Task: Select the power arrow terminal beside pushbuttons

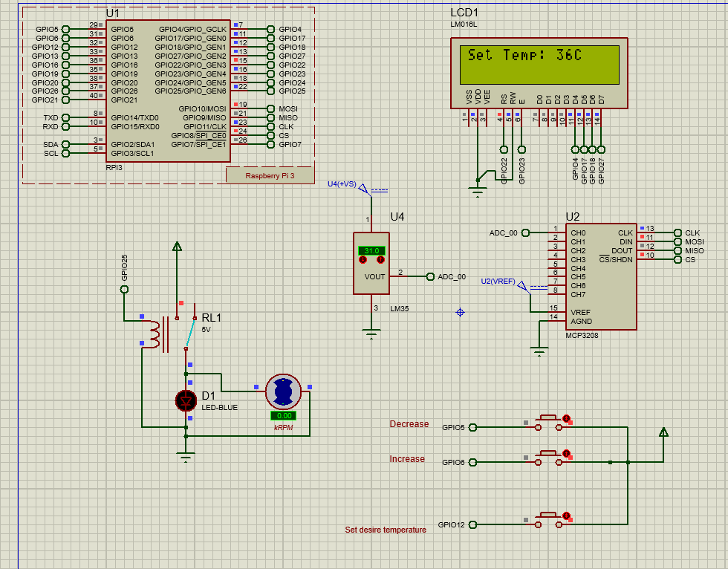Action: [x=663, y=432]
